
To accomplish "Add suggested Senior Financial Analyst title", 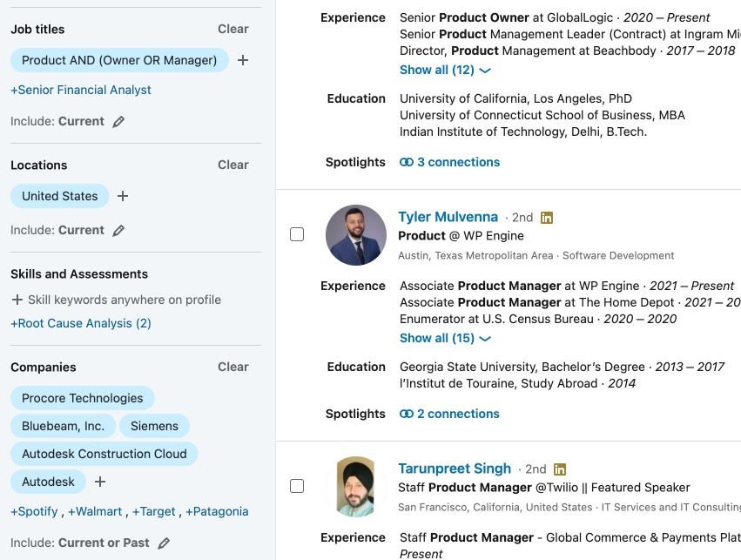I will click(81, 90).
